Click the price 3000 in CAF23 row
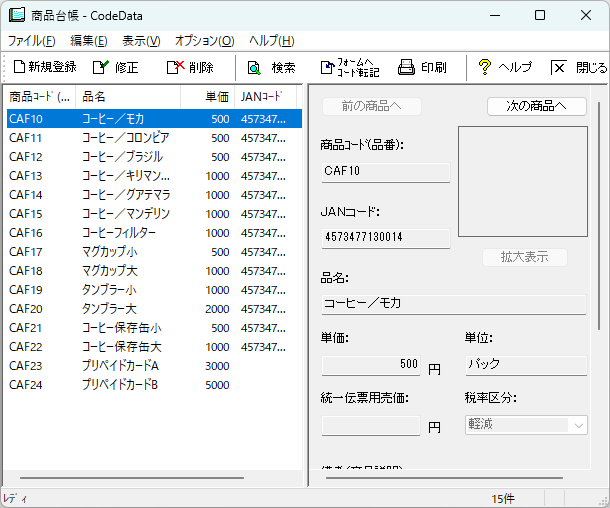610x508 pixels. [x=217, y=366]
